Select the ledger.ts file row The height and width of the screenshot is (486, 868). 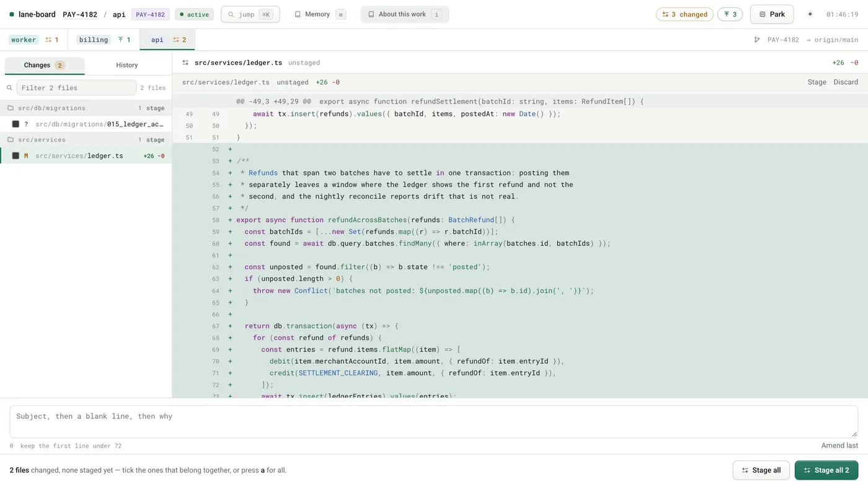tap(86, 156)
